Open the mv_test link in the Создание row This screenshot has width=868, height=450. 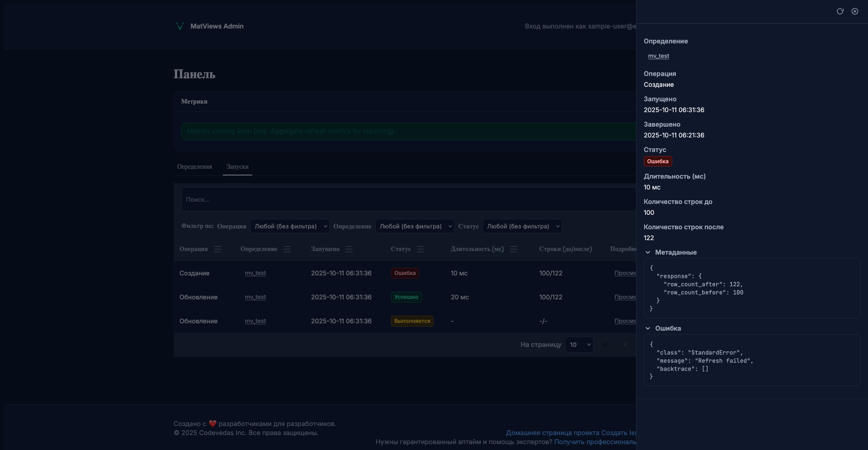255,273
